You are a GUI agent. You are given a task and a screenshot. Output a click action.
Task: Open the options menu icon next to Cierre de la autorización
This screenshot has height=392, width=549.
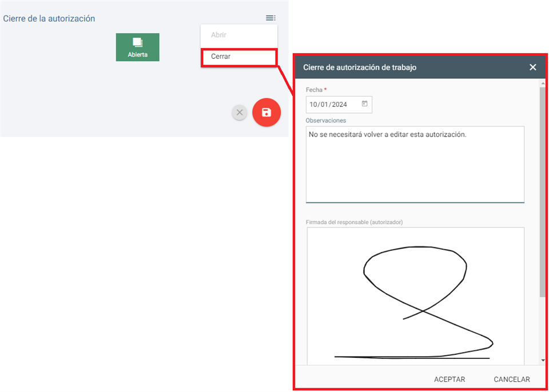[270, 18]
